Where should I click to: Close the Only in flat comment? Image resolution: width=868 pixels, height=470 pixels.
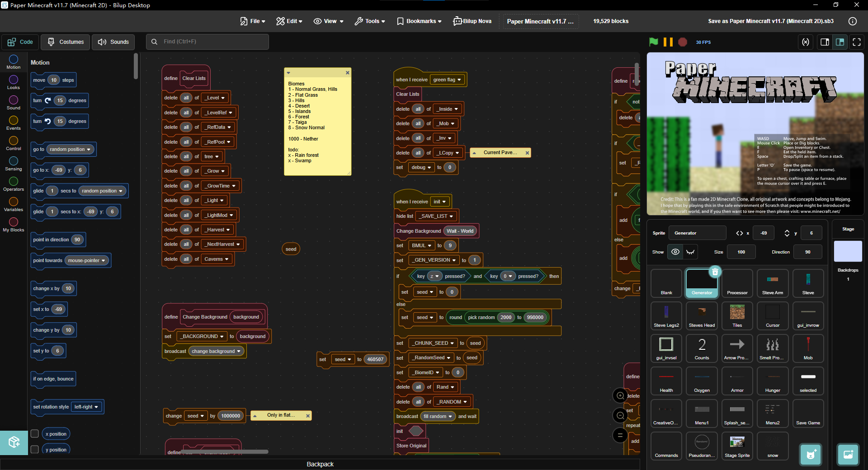[308, 416]
